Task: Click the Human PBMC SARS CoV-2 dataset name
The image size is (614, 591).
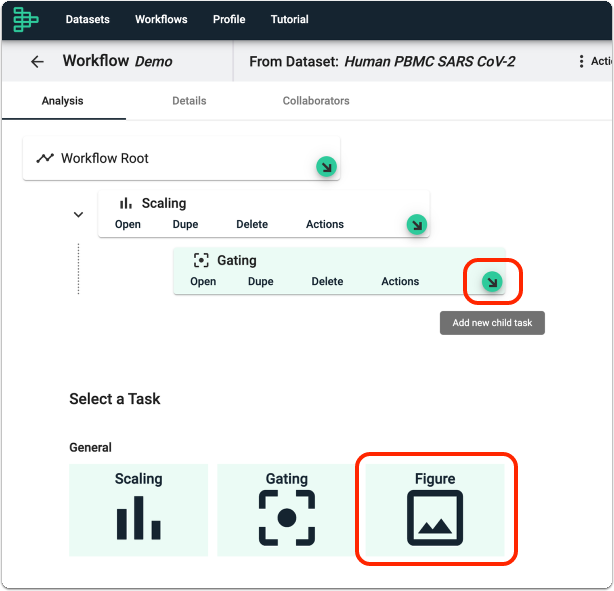Action: (x=430, y=61)
